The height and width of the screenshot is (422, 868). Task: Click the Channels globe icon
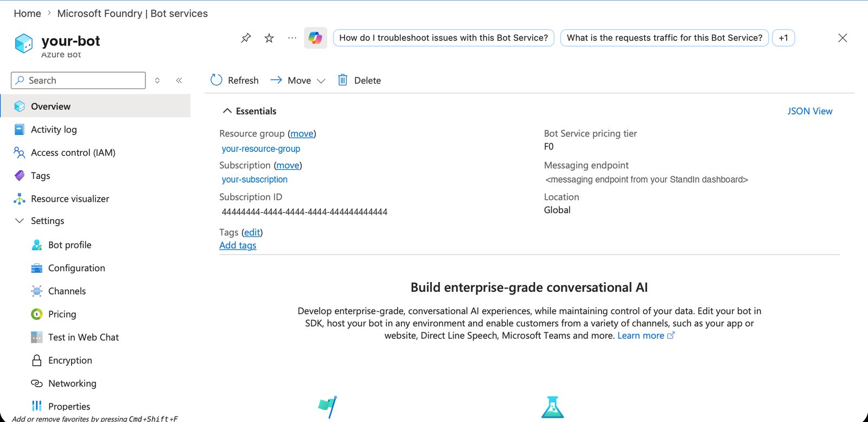coord(37,291)
